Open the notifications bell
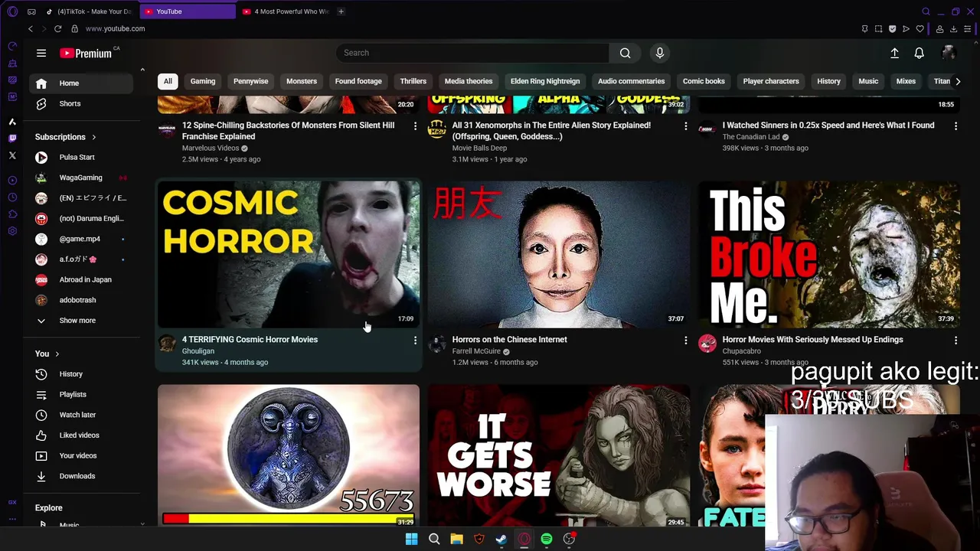 click(x=919, y=53)
